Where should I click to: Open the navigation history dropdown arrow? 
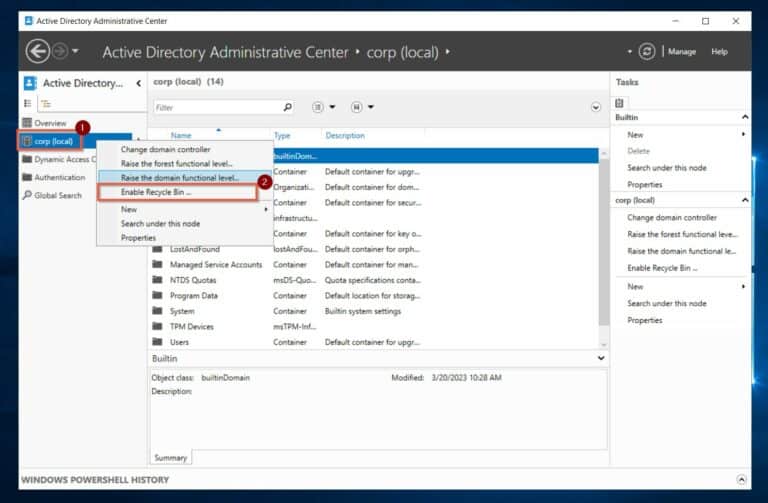75,50
